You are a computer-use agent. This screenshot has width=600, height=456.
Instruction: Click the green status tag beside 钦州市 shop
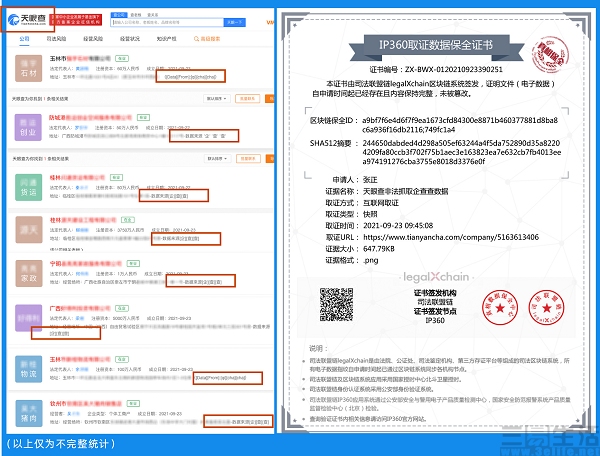133,404
